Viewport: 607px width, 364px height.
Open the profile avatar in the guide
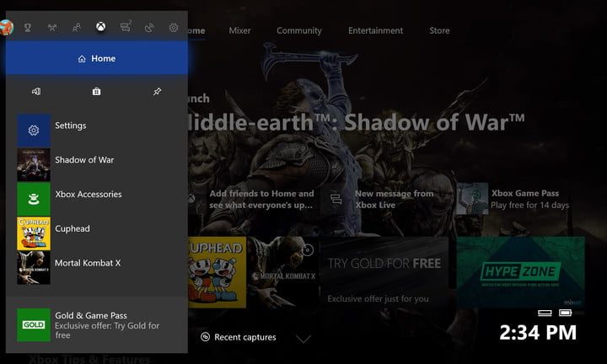pyautogui.click(x=6, y=28)
